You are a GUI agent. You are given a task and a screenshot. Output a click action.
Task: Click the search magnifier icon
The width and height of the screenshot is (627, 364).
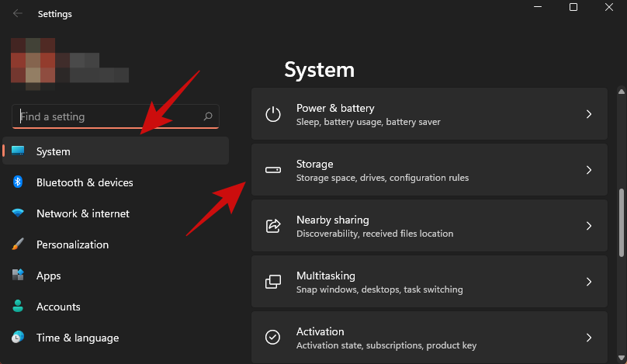208,116
